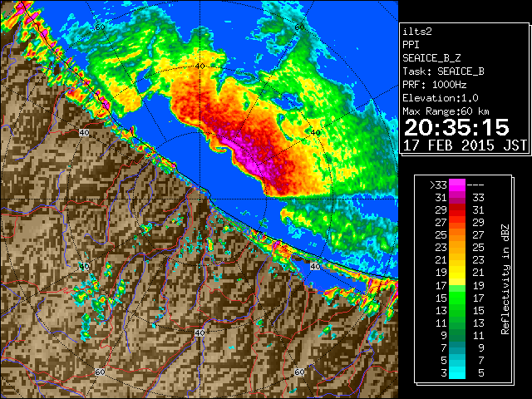This screenshot has width=532, height=399.
Task: Click the 20:35:15 timestamp
Action: pos(456,127)
